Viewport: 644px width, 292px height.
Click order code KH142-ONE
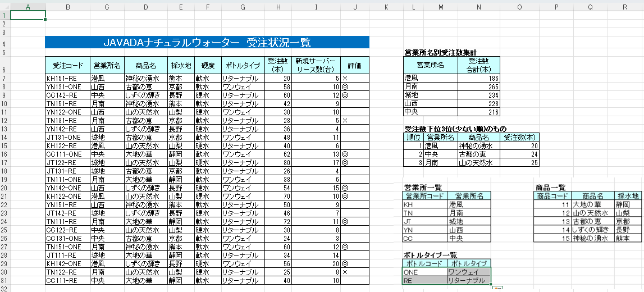click(68, 264)
